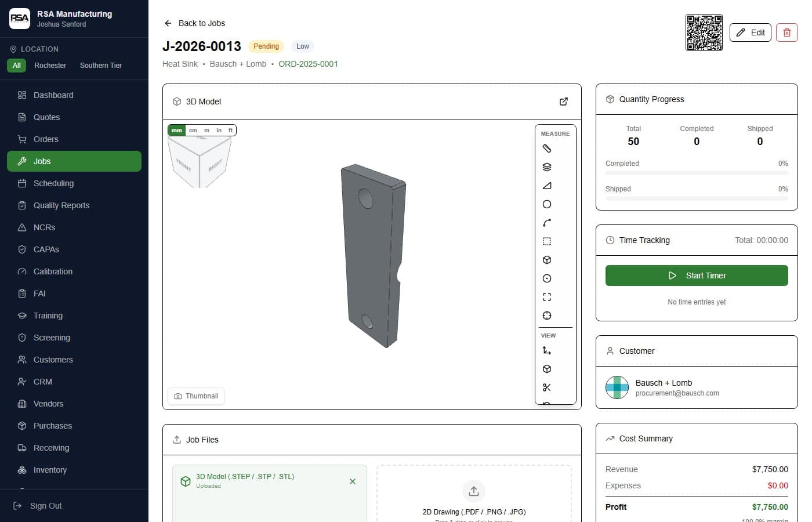Image resolution: width=812 pixels, height=522 pixels.
Task: Activate the bounding box measurement tool
Action: pos(546,241)
